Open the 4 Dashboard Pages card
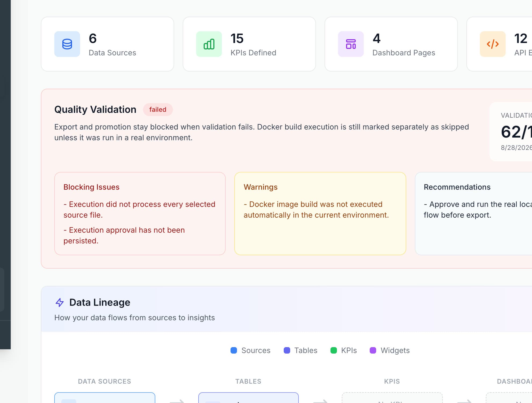The image size is (532, 403). click(391, 44)
